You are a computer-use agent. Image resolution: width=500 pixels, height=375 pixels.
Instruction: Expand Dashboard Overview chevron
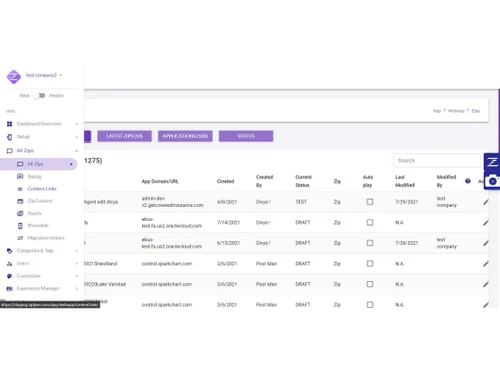pyautogui.click(x=76, y=124)
